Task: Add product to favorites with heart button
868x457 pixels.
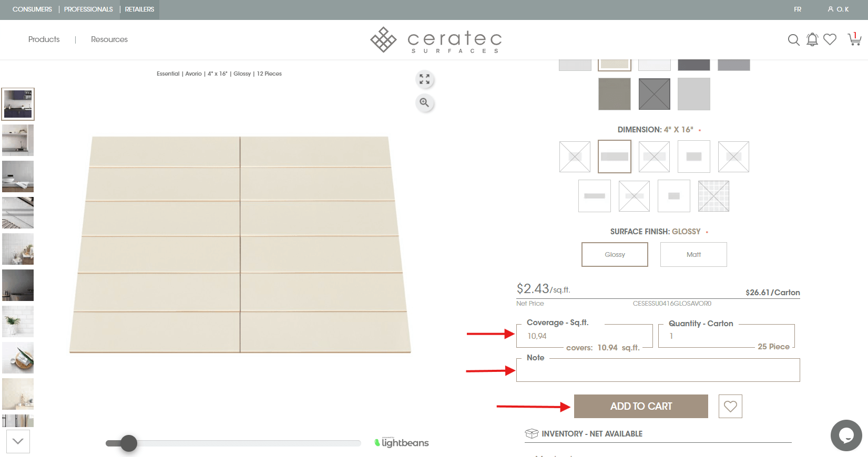Action: click(730, 406)
